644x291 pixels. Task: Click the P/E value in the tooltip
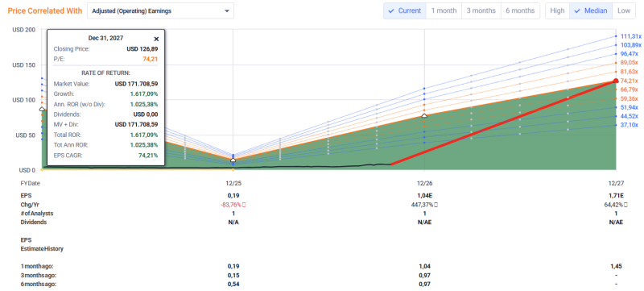151,59
